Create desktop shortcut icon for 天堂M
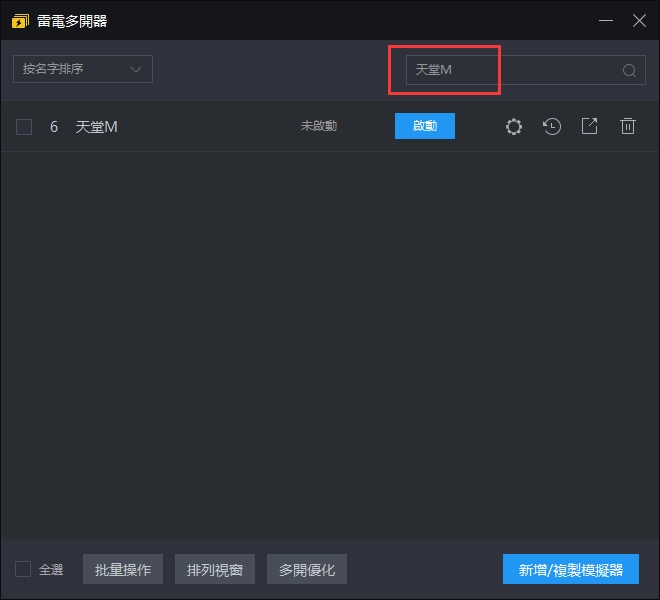660x600 pixels. (x=589, y=126)
